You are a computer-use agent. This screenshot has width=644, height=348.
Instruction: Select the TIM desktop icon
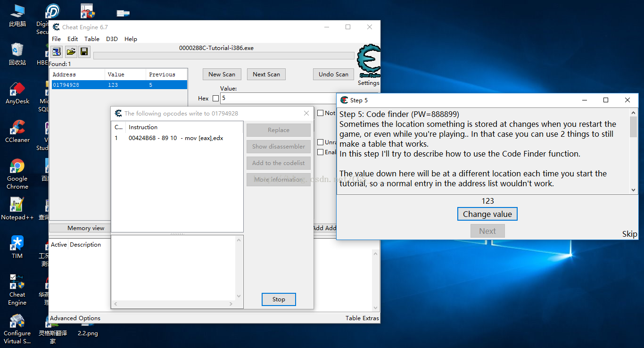click(x=17, y=248)
